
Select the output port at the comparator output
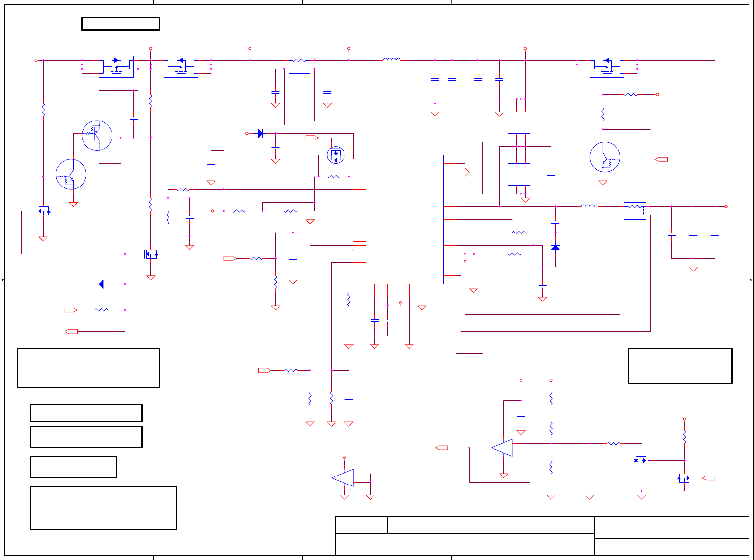coord(441,448)
